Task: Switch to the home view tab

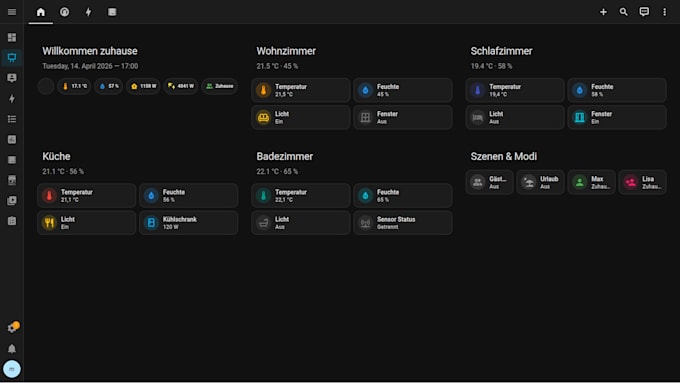Action: [x=41, y=12]
